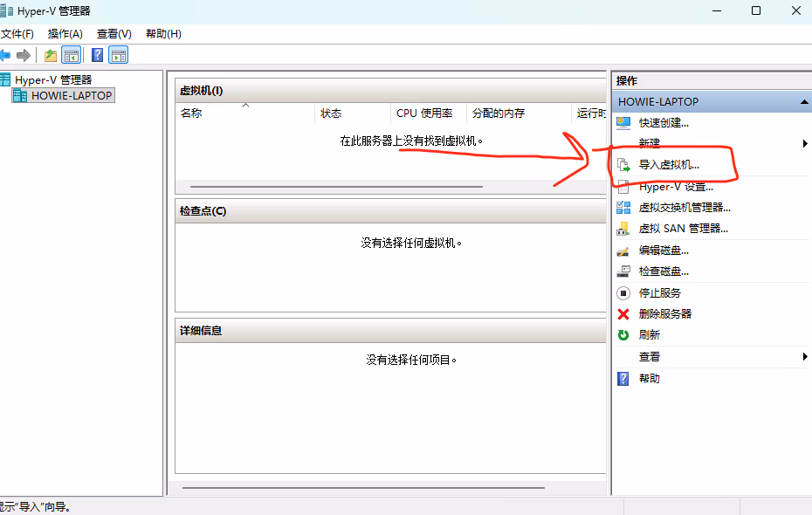
Task: Select HOWIE-LAPTOP in the console tree
Action: click(x=71, y=96)
